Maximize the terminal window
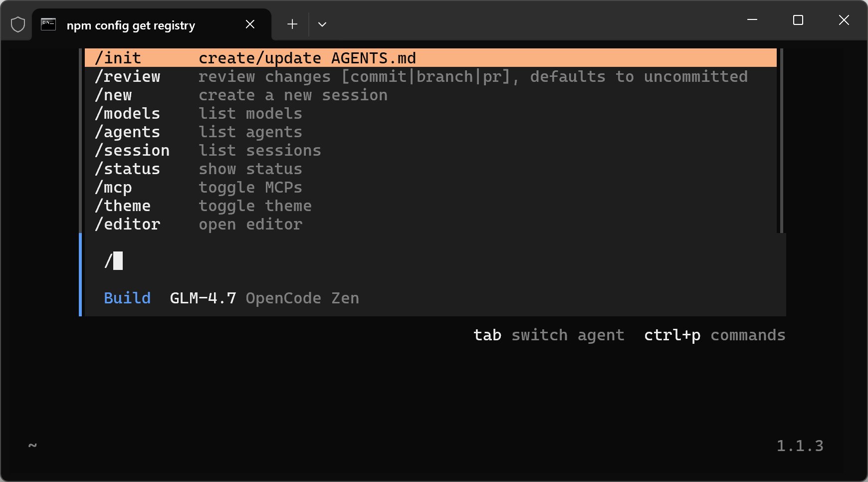 pyautogui.click(x=798, y=20)
